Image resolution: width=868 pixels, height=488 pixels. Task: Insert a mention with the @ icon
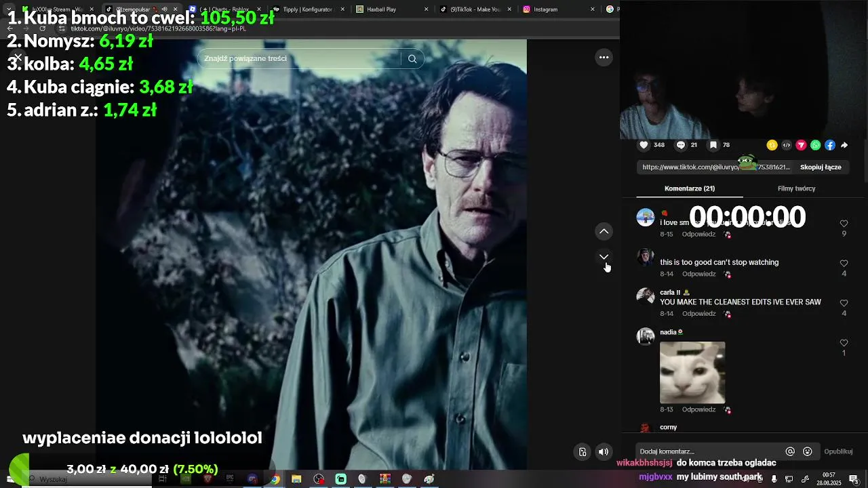(x=790, y=451)
